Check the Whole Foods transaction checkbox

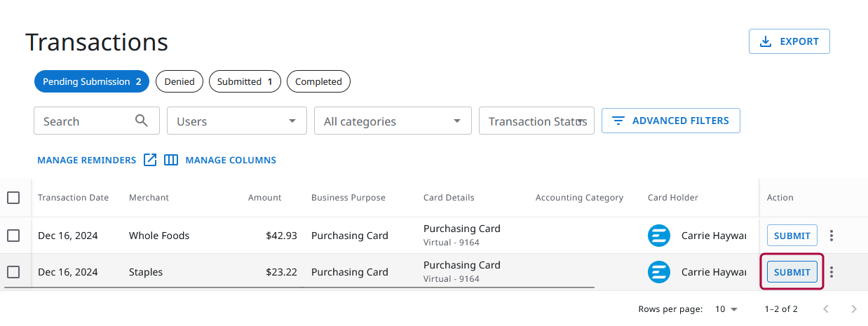[13, 236]
